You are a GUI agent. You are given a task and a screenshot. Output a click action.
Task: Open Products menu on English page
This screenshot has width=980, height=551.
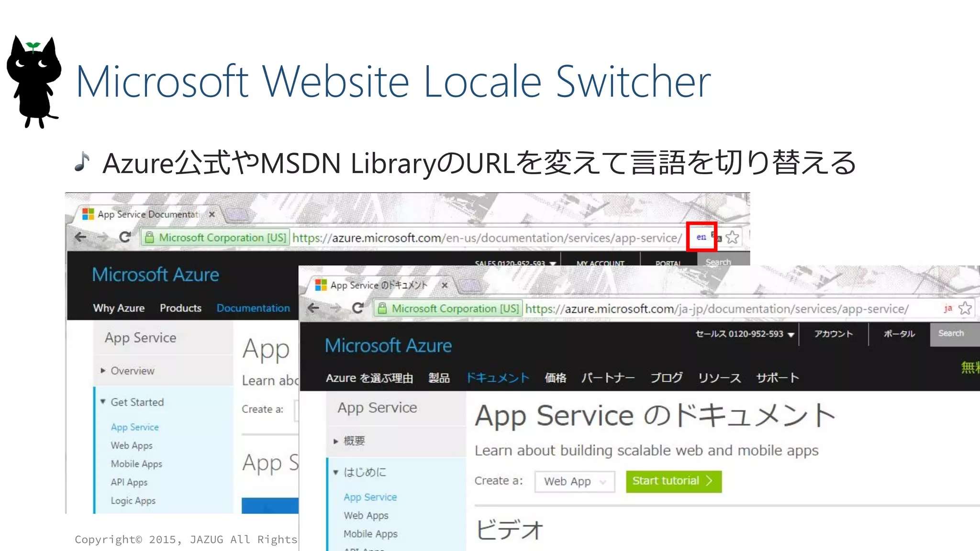[x=180, y=308]
